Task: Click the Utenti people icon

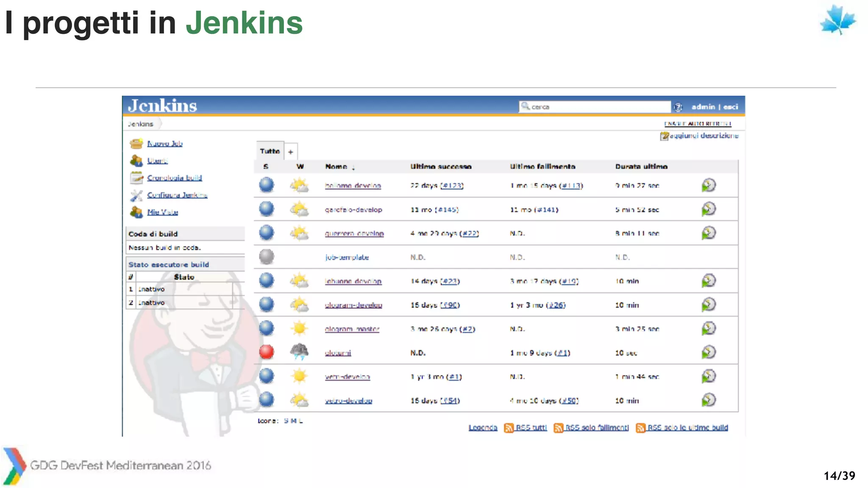Action: (136, 161)
